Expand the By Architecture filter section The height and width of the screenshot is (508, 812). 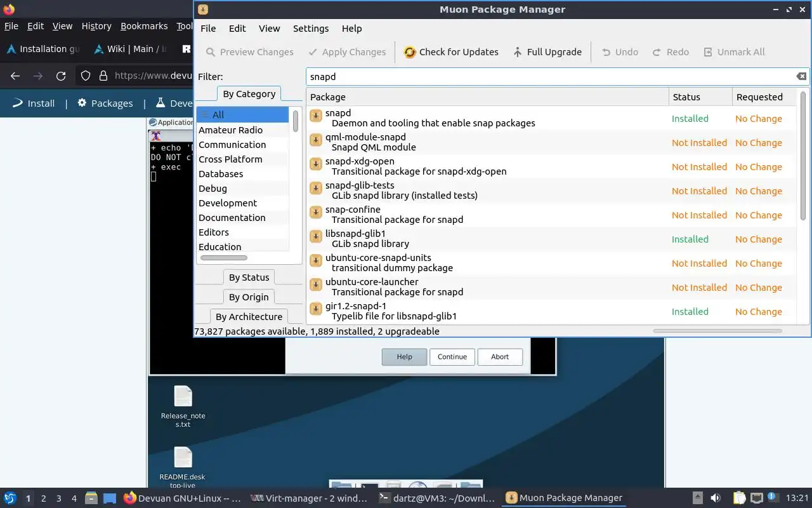pos(249,317)
